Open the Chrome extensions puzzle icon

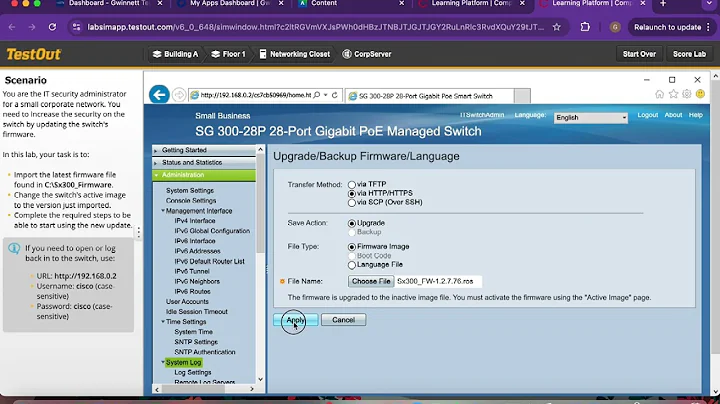(x=585, y=27)
